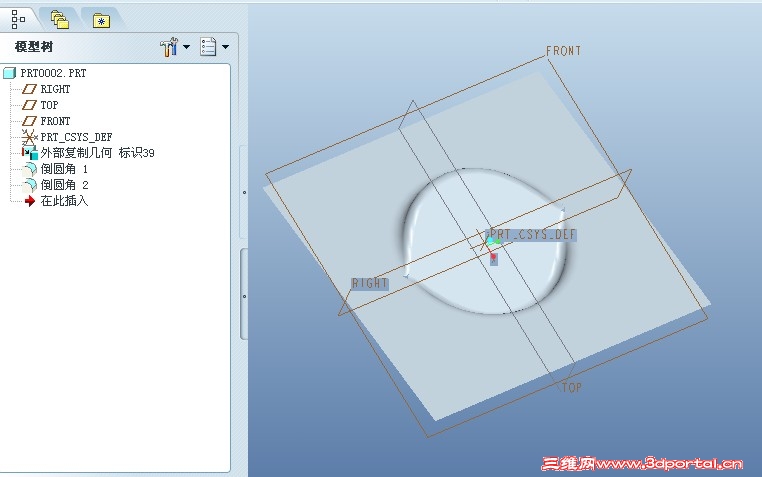Click the model tree Settings tools icon
The width and height of the screenshot is (762, 477).
tap(169, 47)
